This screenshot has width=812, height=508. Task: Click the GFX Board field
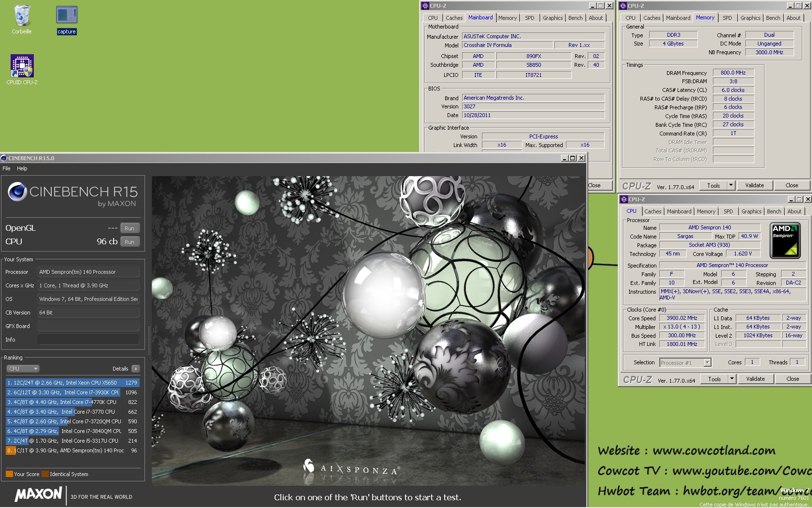click(88, 326)
